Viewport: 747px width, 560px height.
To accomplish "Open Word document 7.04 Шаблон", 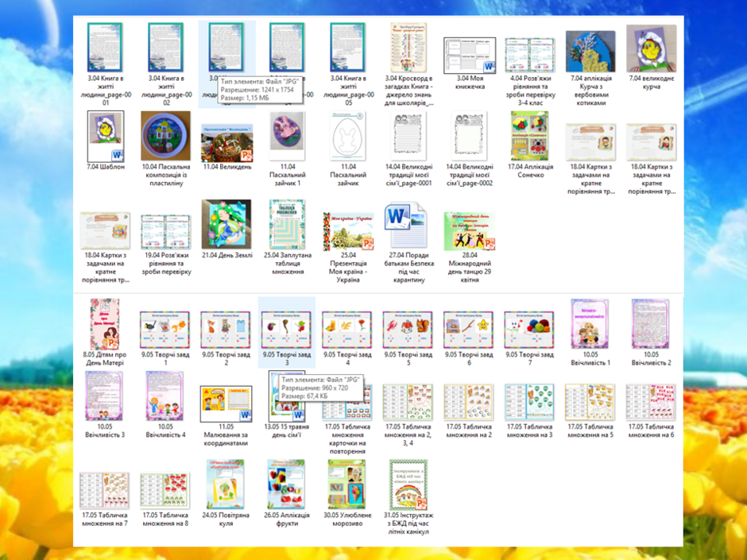I will 105,137.
